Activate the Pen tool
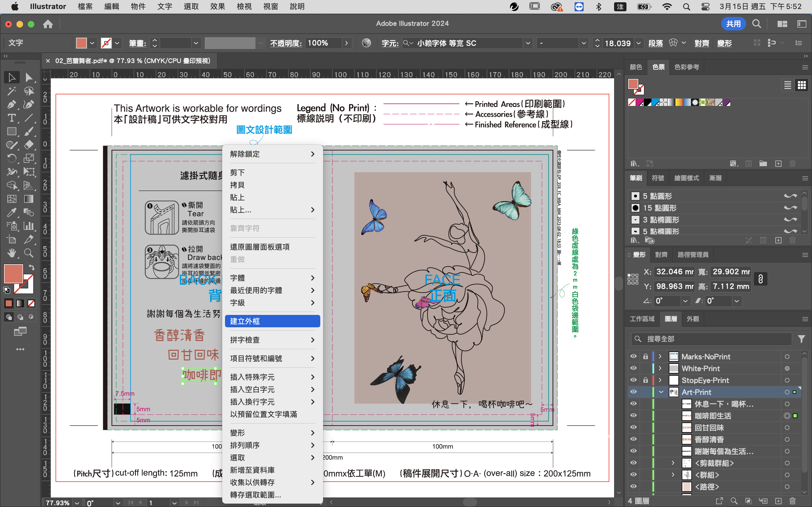This screenshot has width=812, height=507. point(12,104)
